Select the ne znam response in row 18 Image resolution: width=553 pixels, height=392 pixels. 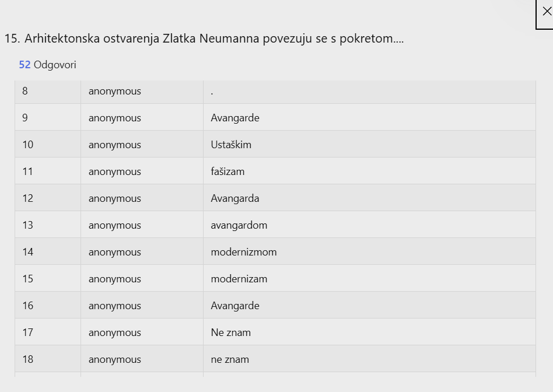230,359
